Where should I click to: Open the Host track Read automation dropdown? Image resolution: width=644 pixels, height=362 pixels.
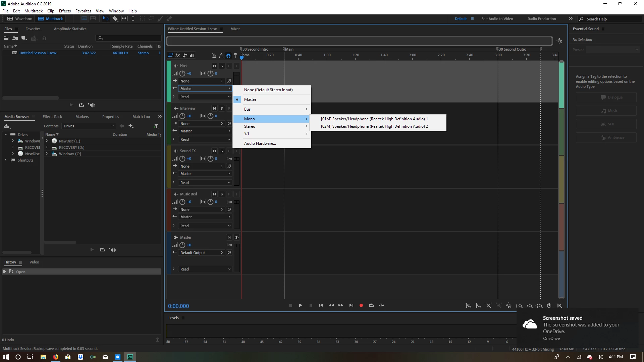(205, 97)
